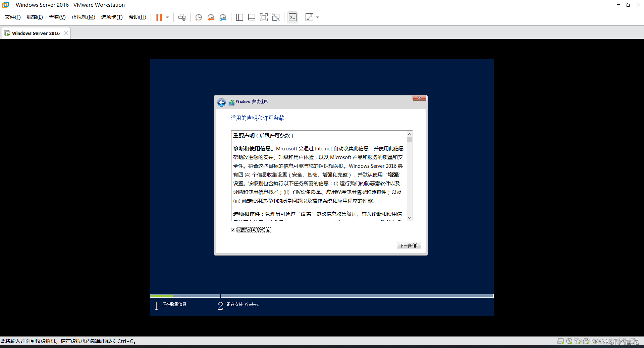The height and width of the screenshot is (348, 644).
Task: Click the 正在收集信息 step label
Action: pos(174,304)
